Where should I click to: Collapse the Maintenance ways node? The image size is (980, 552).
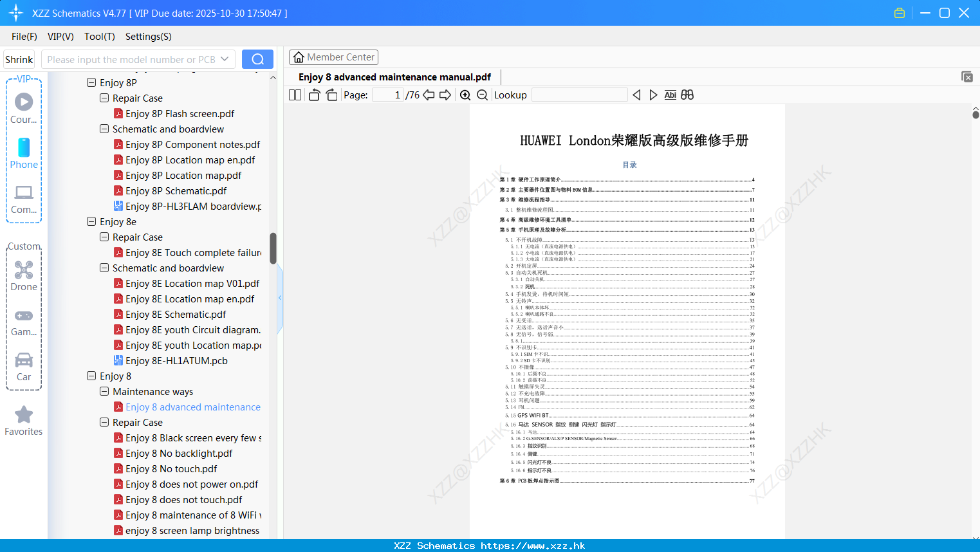click(x=104, y=391)
